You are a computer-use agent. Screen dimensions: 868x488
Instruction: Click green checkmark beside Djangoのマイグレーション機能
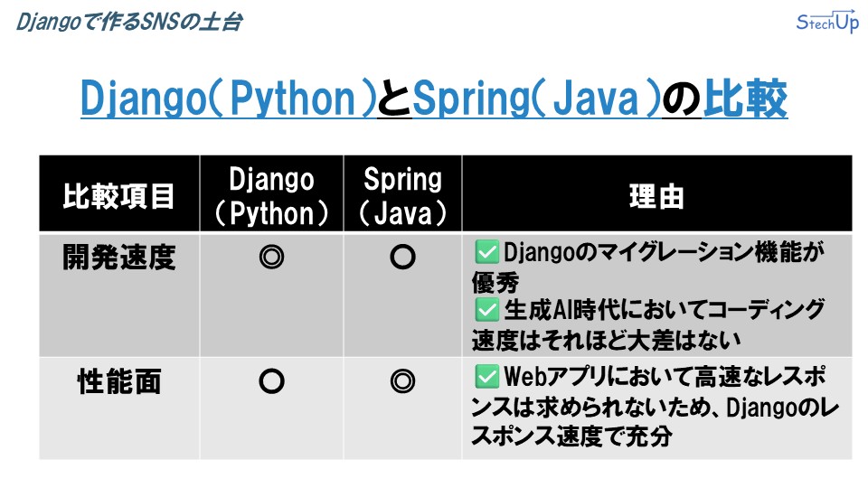487,252
